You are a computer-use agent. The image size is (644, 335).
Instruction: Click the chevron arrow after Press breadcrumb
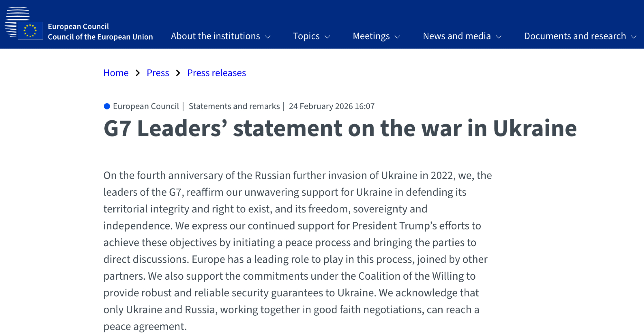coord(178,73)
